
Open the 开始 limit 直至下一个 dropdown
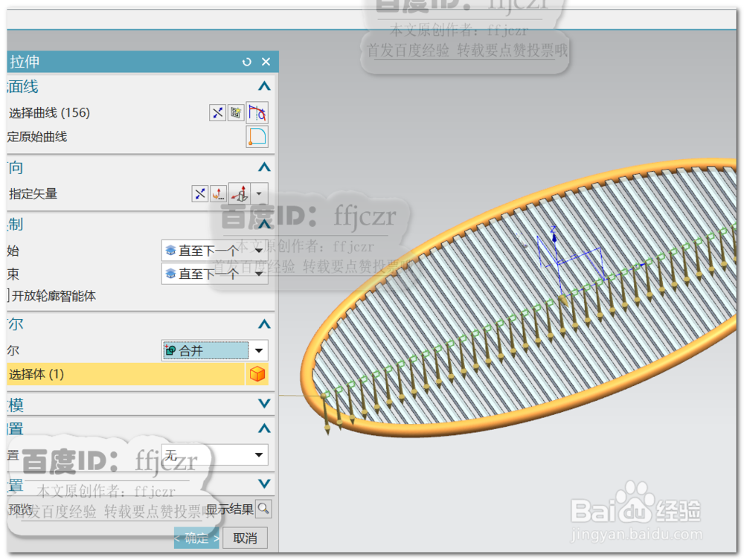tap(214, 251)
